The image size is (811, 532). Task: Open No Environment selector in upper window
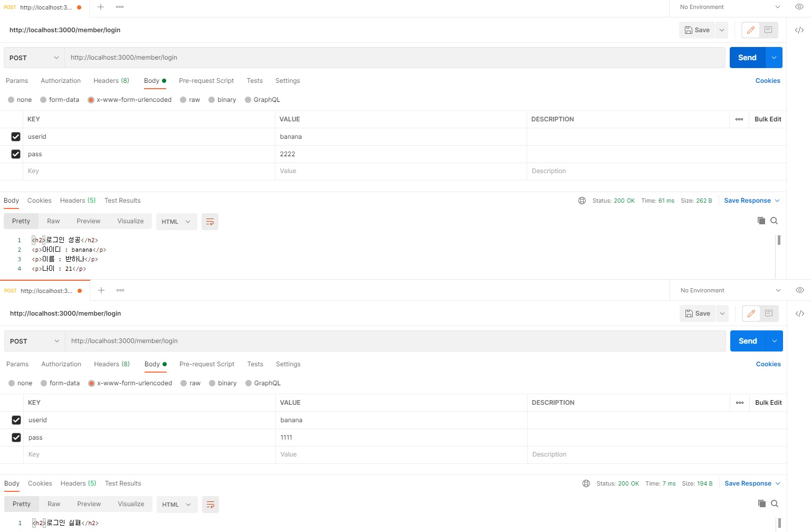730,7
